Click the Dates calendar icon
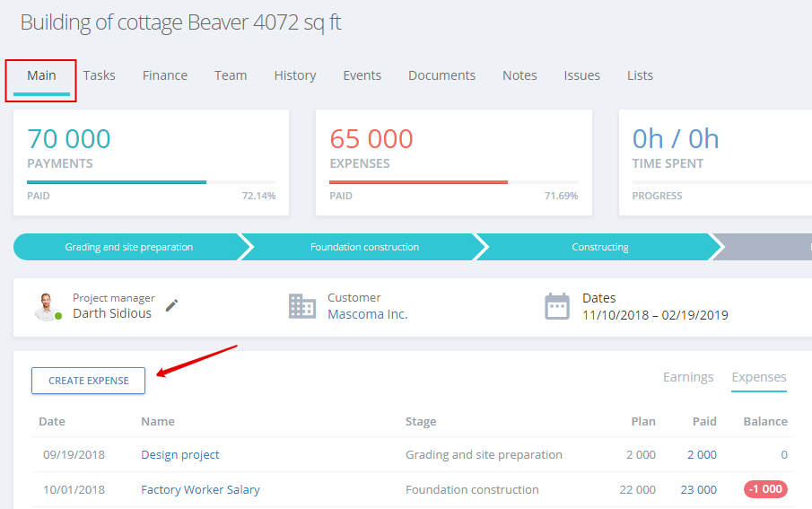This screenshot has width=812, height=509. click(557, 306)
